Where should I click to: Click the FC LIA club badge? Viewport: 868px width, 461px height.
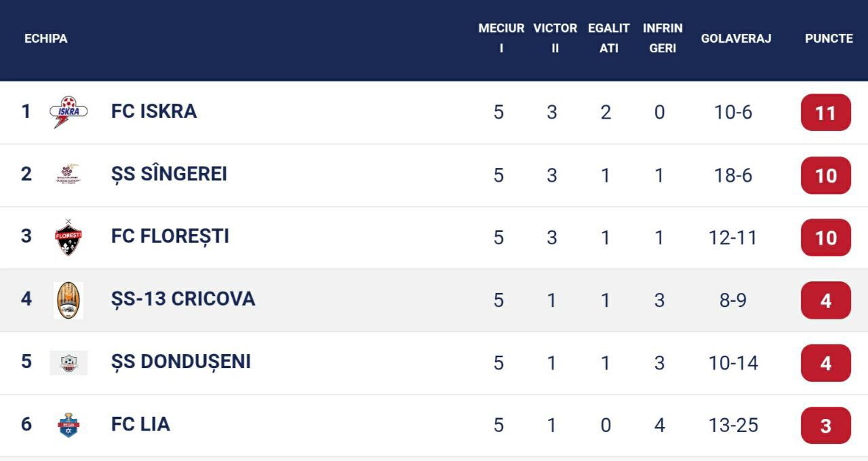pos(68,425)
